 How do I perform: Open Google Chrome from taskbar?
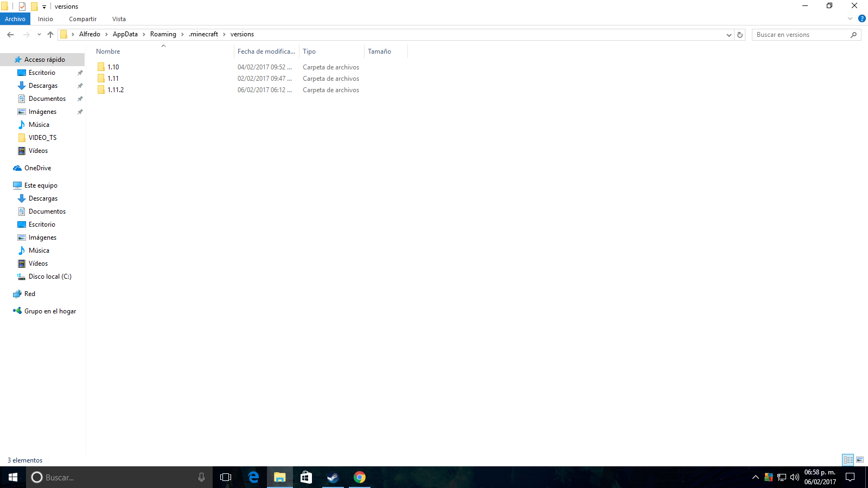[x=360, y=477]
